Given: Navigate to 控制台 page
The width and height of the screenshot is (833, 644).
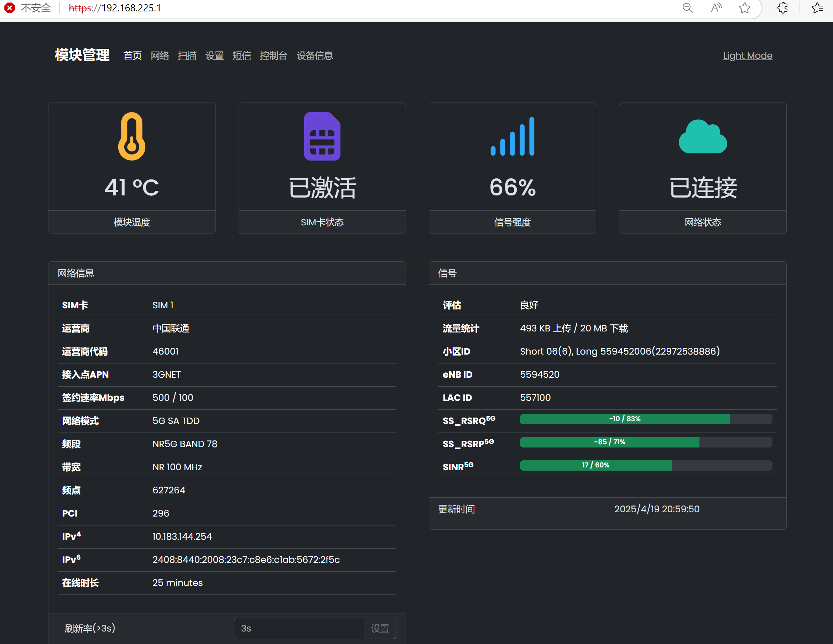Looking at the screenshot, I should click(274, 56).
